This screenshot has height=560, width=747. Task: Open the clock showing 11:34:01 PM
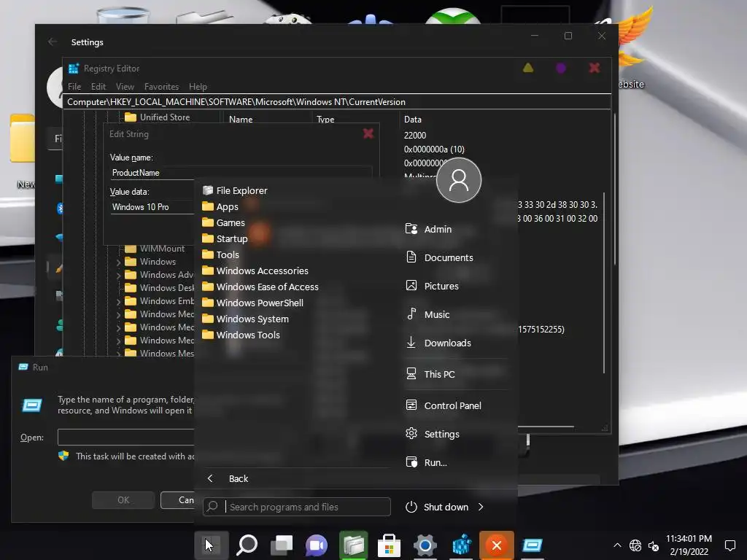(x=689, y=545)
